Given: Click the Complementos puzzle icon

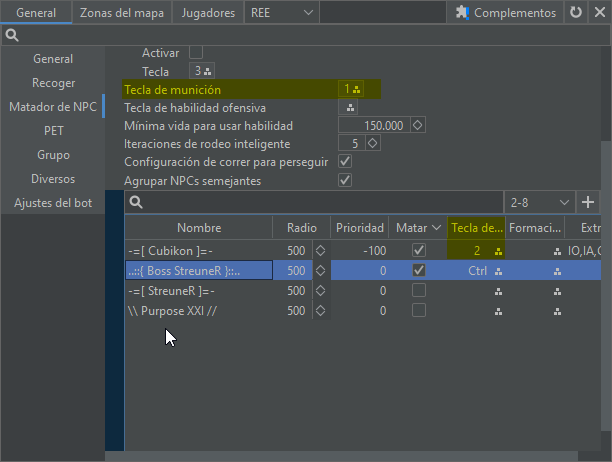Looking at the screenshot, I should [461, 13].
